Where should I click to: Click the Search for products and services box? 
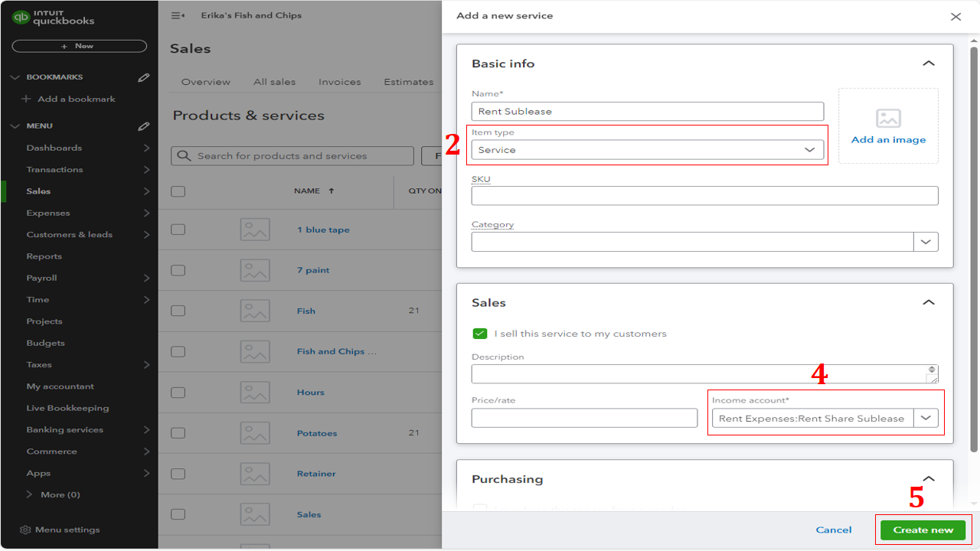pos(292,156)
